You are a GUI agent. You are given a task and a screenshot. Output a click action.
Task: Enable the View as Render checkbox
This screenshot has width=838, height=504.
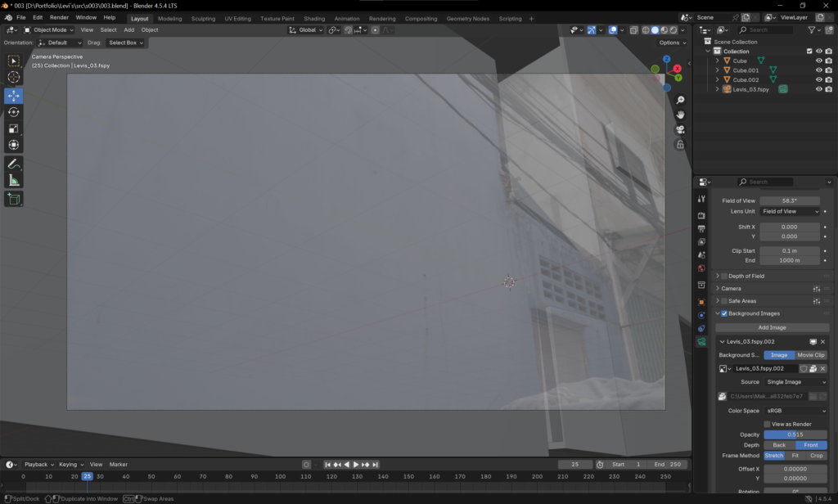pyautogui.click(x=767, y=424)
